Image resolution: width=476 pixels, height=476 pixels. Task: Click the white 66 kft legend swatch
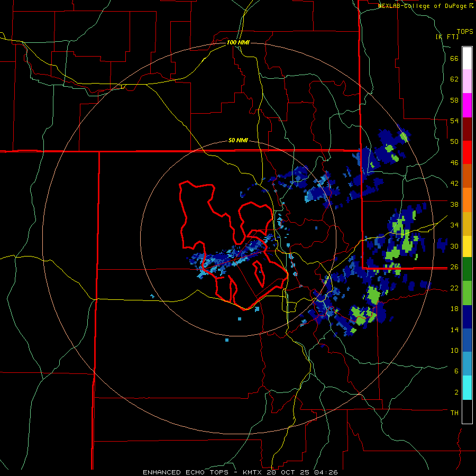(x=467, y=58)
